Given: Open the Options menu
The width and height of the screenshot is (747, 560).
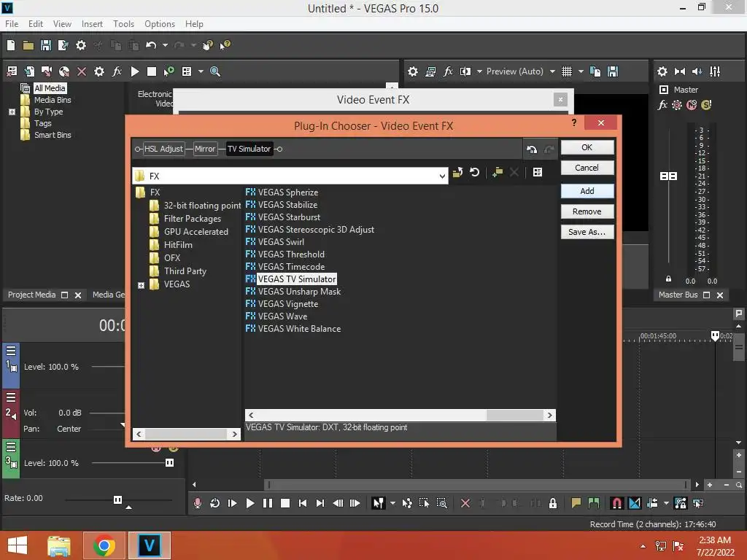Looking at the screenshot, I should pos(160,24).
